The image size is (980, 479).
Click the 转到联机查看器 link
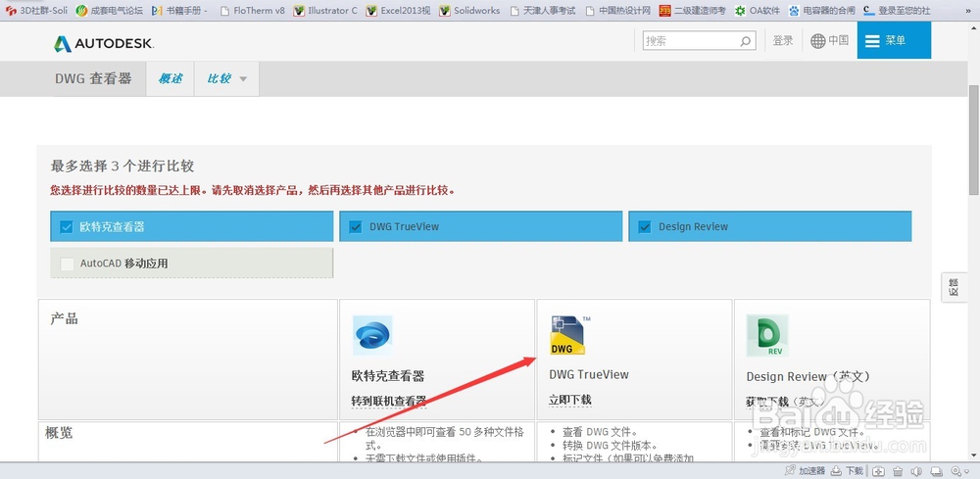pos(389,401)
